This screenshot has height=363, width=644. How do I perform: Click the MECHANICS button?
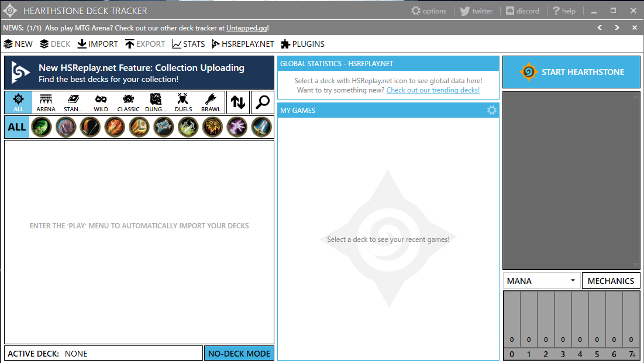611,281
